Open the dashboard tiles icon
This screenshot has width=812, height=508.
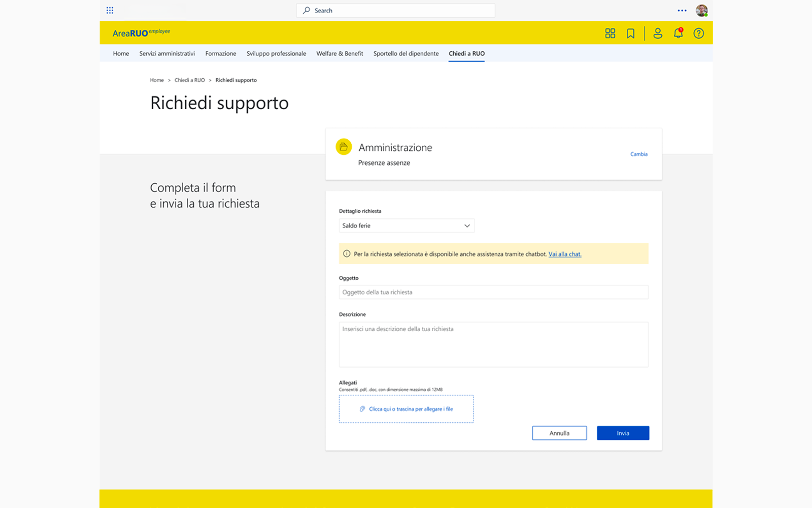610,33
